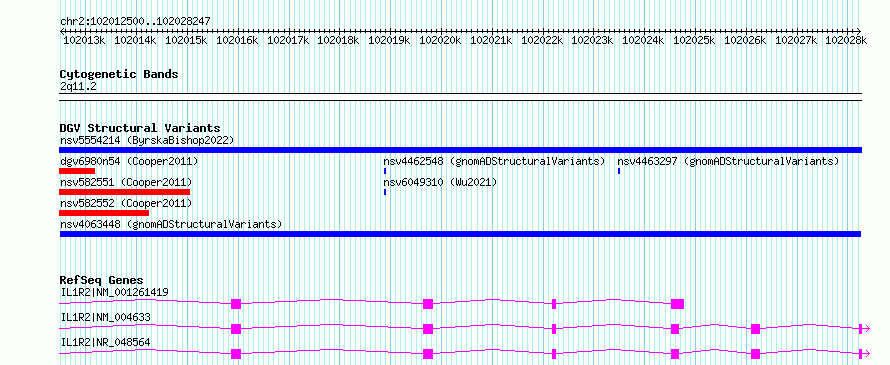Screen dimensions: 890x365
Task: Open the nsv4462548 (gnomADStructuralVariants) label
Action: (x=494, y=161)
